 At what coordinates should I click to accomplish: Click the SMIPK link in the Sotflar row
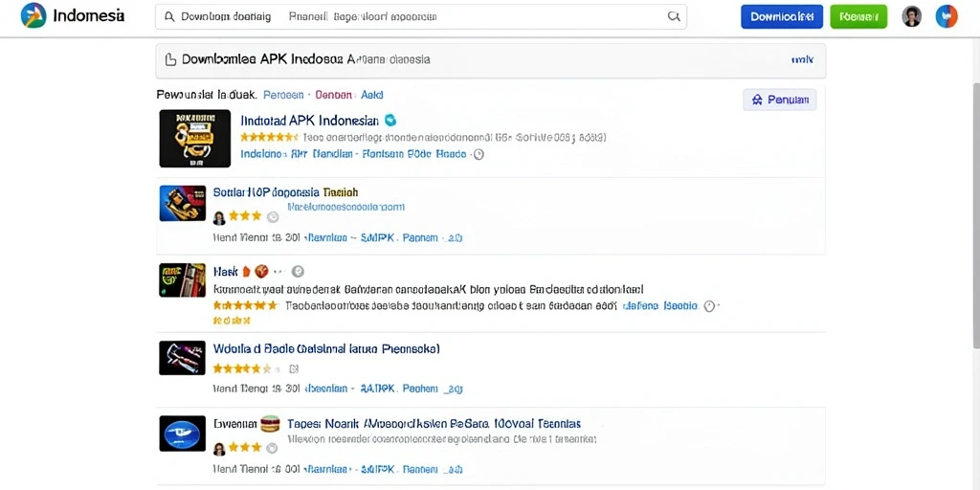pyautogui.click(x=378, y=237)
